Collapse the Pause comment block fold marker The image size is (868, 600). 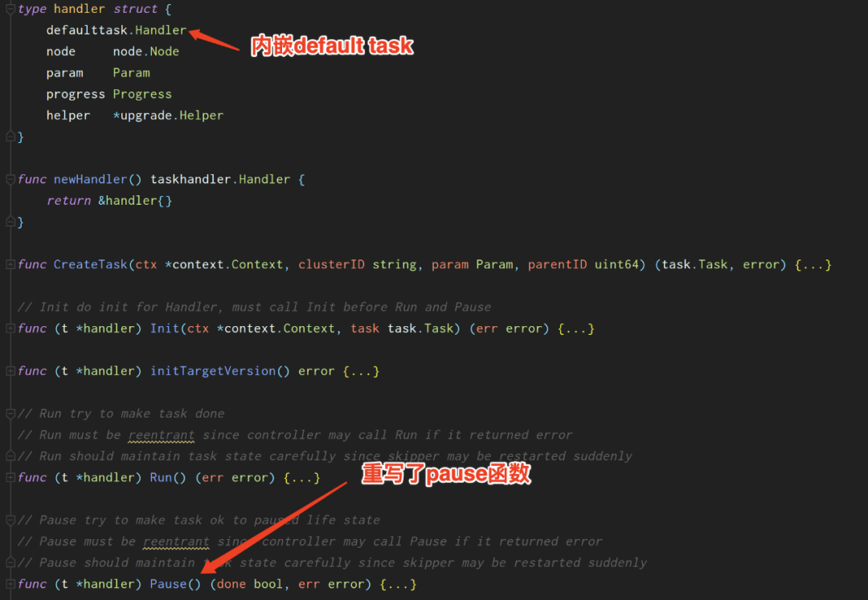tap(10, 520)
